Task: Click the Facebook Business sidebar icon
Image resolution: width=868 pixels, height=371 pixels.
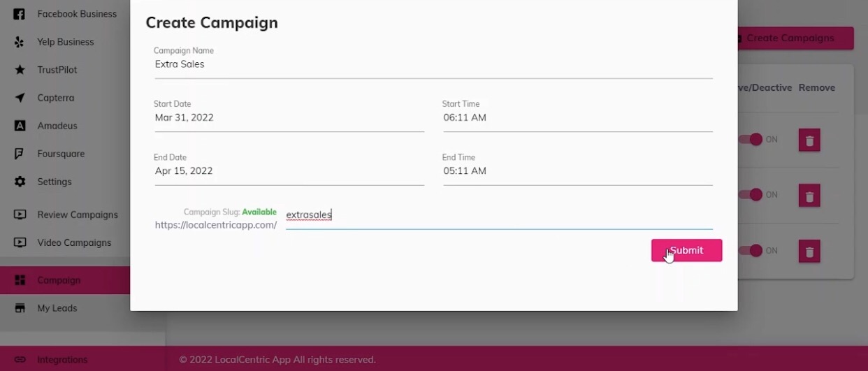Action: pyautogui.click(x=20, y=14)
